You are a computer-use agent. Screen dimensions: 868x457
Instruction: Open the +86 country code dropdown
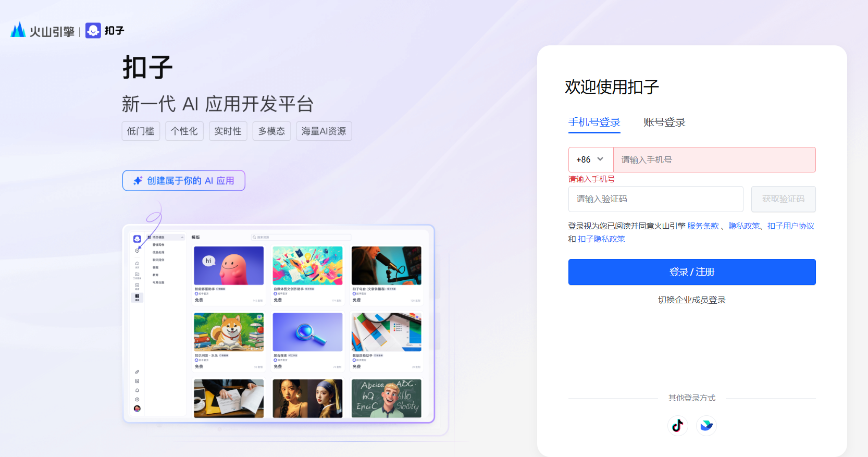pos(590,159)
